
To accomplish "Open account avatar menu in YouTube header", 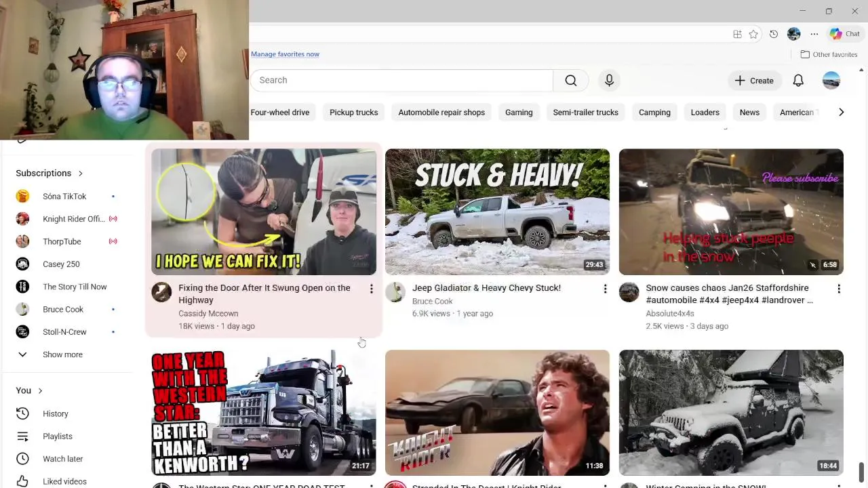I will (x=831, y=81).
